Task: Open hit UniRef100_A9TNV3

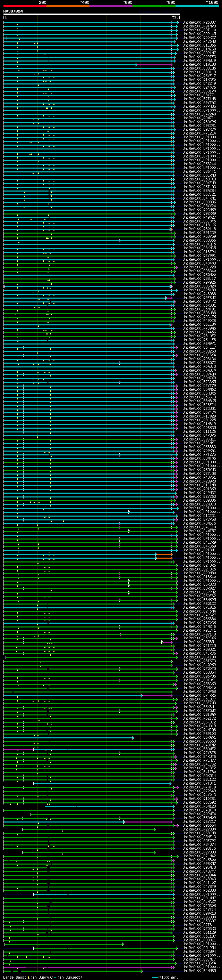Action: point(199,26)
